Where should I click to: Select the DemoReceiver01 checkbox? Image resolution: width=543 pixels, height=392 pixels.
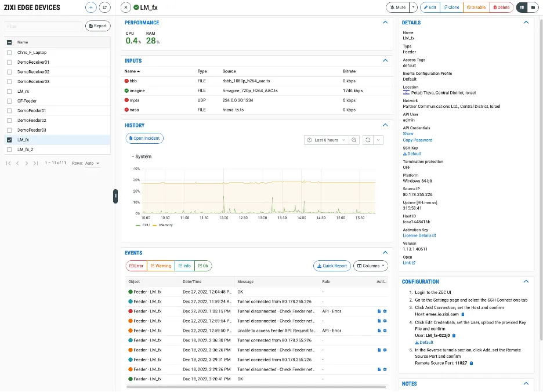9,62
